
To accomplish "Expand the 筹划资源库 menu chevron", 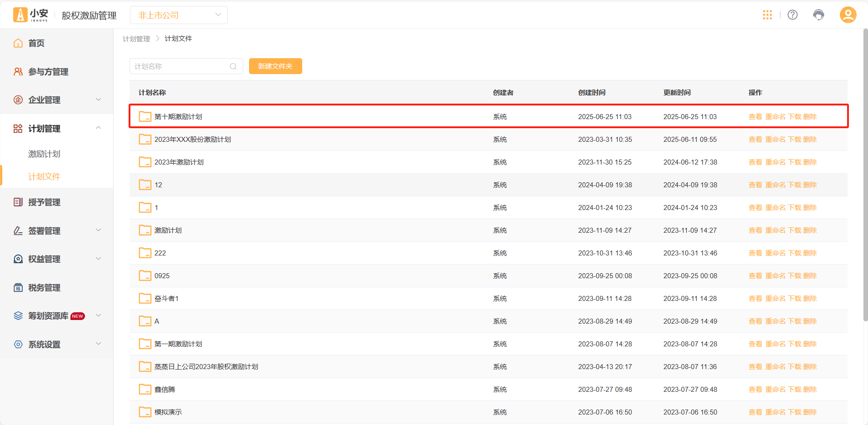I will click(99, 315).
